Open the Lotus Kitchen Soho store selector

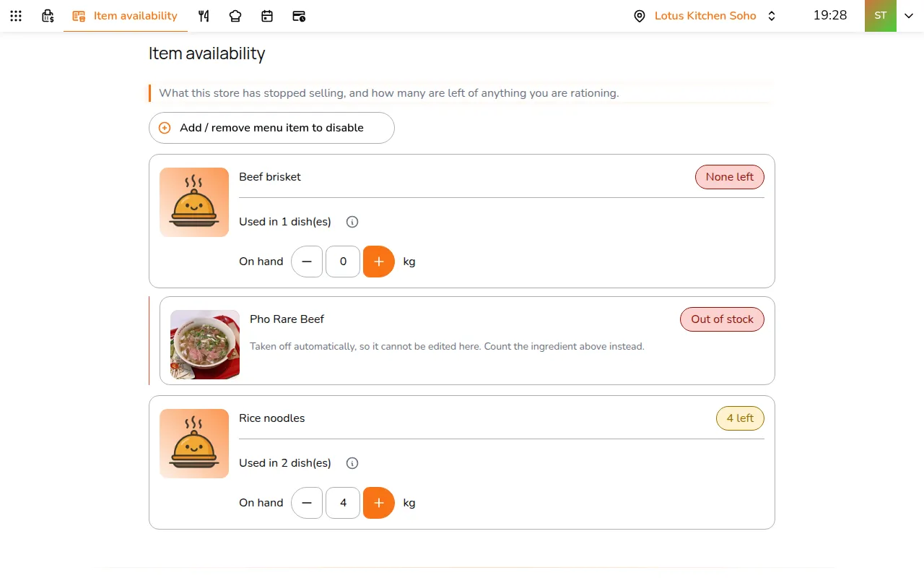pyautogui.click(x=705, y=16)
